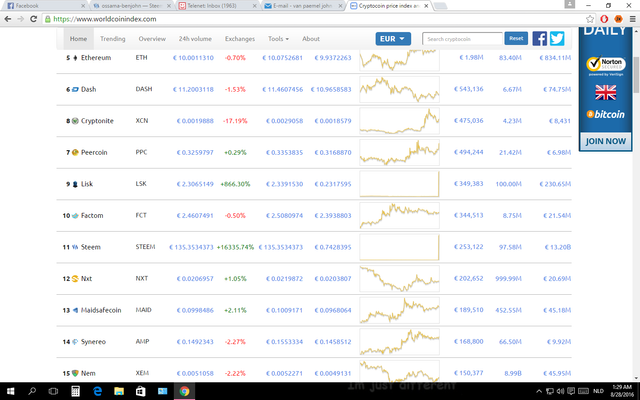640x400 pixels.
Task: Open the Factom price chart thumbnail
Action: click(x=399, y=216)
